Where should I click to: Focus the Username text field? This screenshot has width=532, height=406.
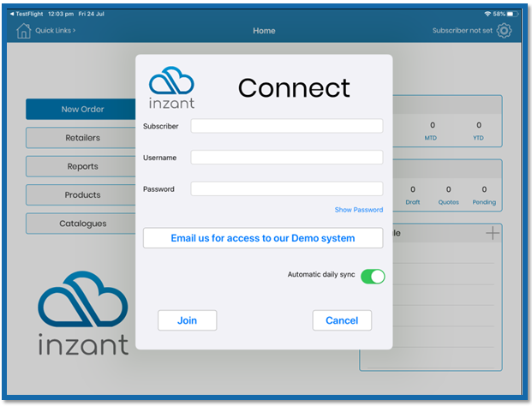(287, 158)
